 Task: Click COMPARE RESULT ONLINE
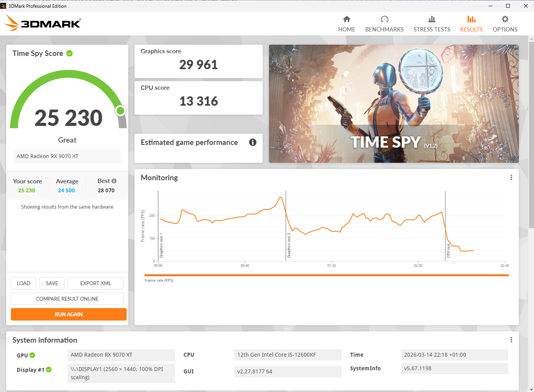[67, 299]
